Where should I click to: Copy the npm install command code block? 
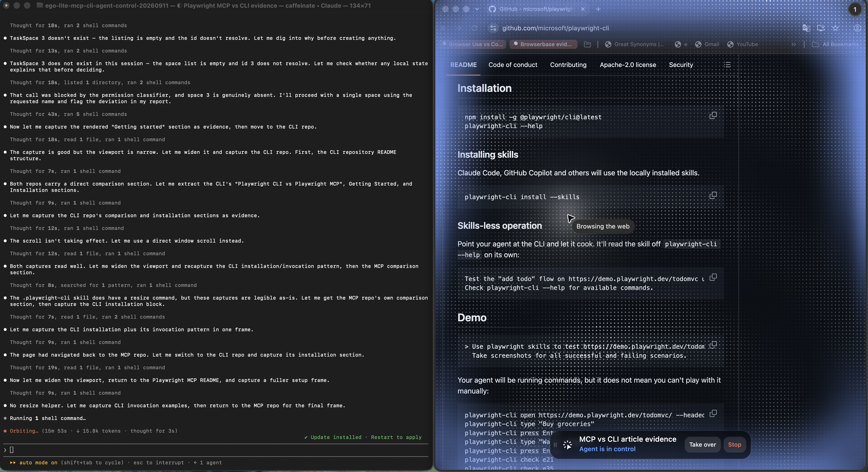713,116
